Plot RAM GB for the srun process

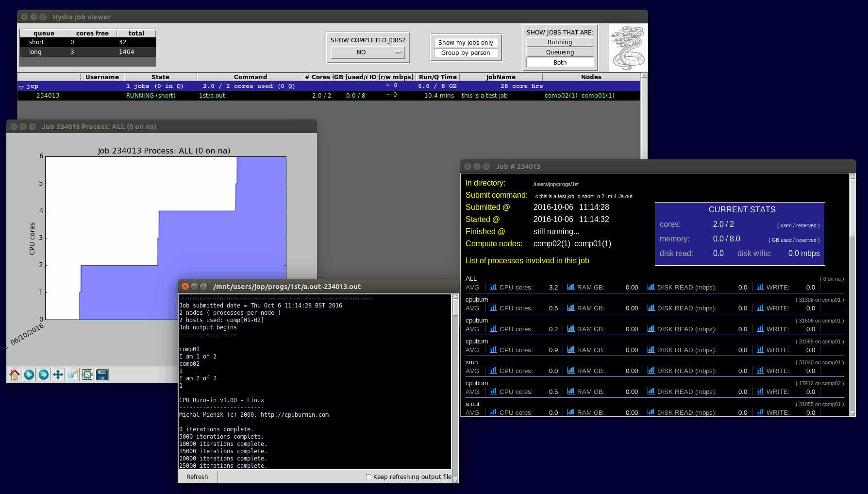(x=571, y=371)
